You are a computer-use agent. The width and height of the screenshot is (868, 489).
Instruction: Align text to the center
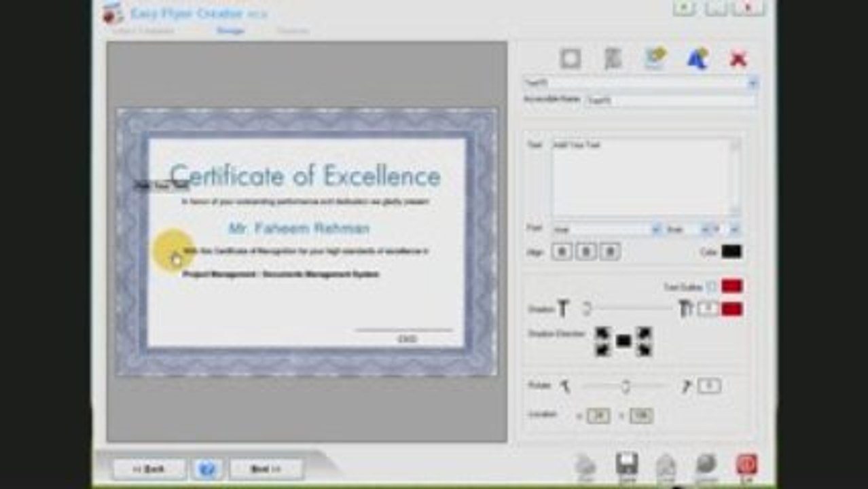point(586,252)
